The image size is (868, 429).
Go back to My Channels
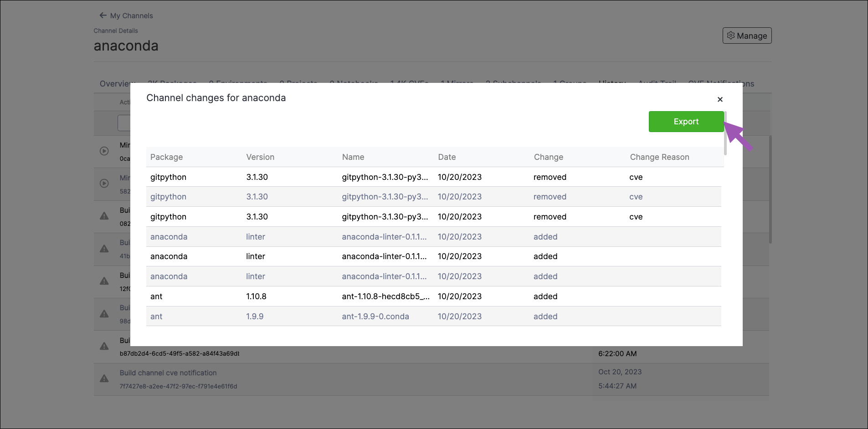click(131, 15)
